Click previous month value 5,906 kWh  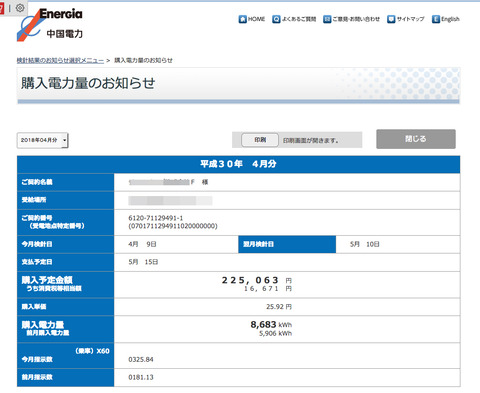point(275,334)
